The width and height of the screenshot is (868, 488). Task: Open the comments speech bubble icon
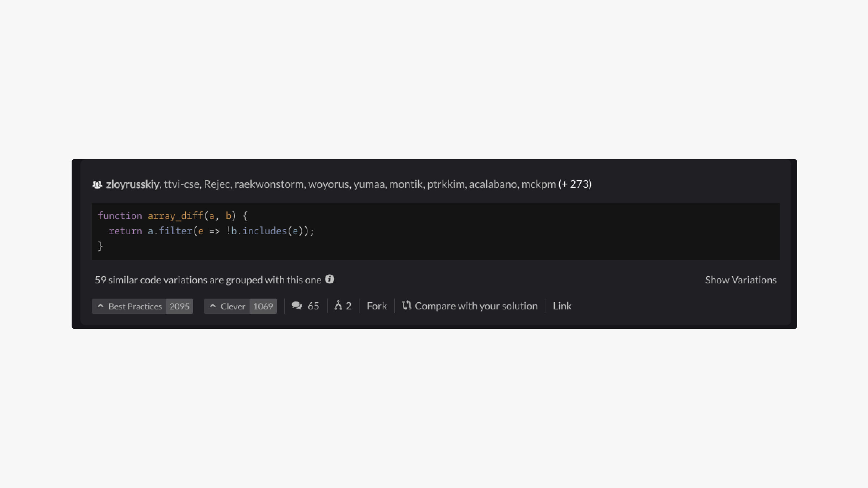(297, 306)
